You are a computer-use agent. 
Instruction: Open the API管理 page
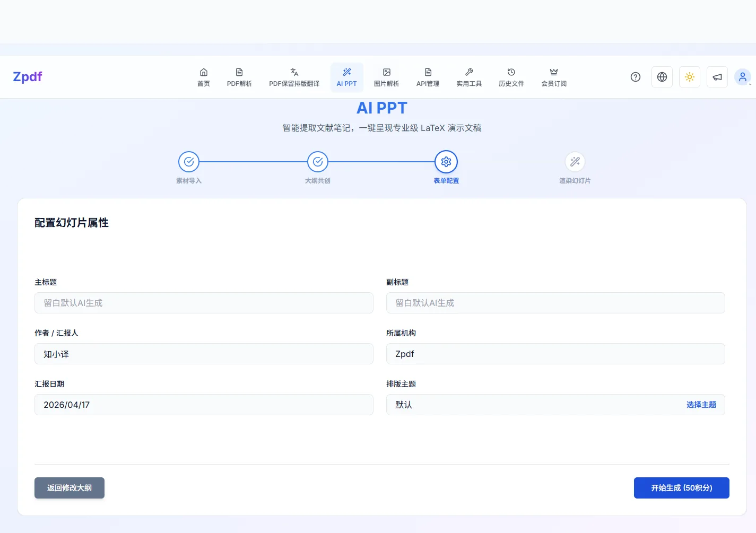point(428,77)
